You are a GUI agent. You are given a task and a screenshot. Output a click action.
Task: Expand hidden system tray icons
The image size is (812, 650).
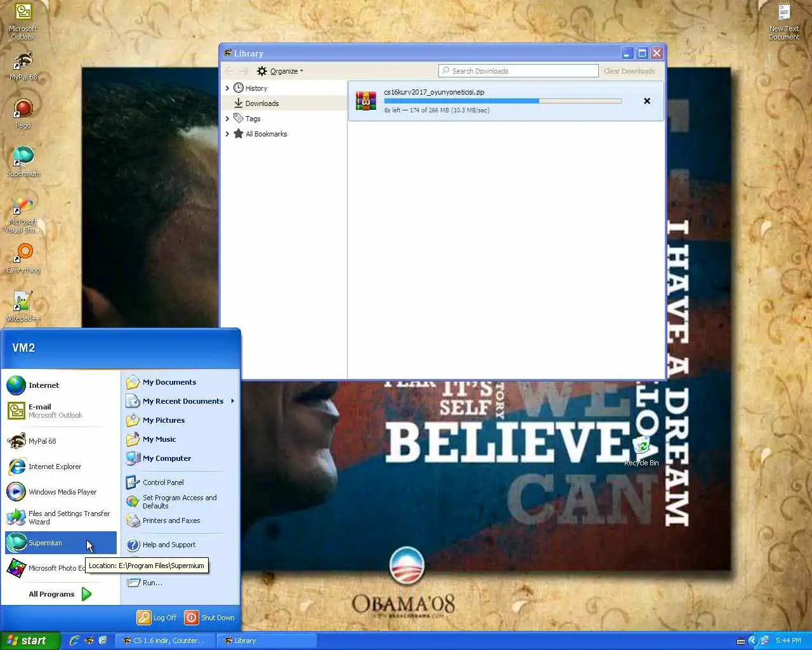coord(753,641)
